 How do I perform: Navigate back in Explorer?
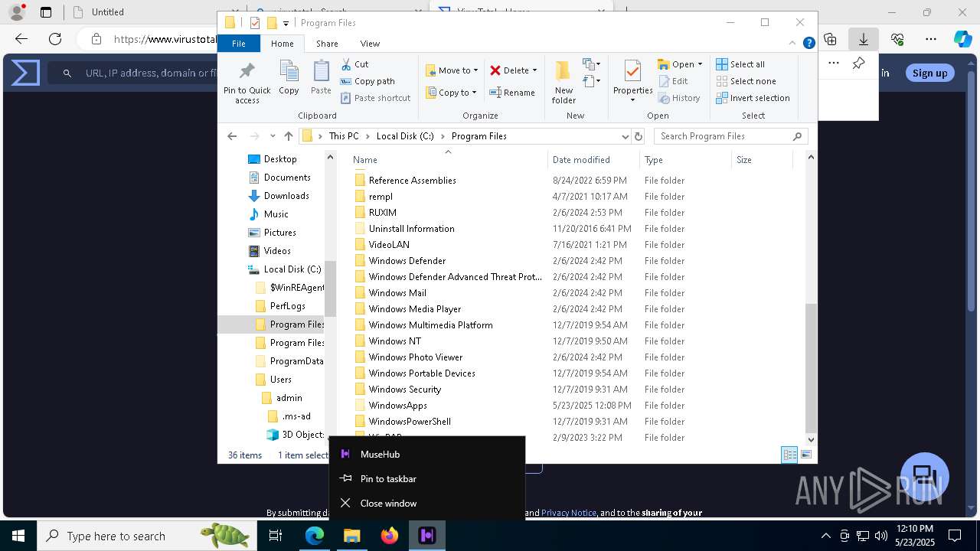point(232,136)
